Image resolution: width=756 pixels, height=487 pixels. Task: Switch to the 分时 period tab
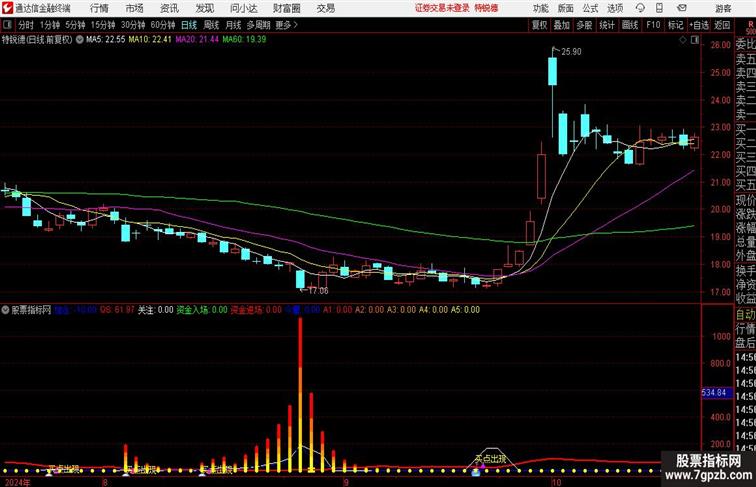[26, 25]
